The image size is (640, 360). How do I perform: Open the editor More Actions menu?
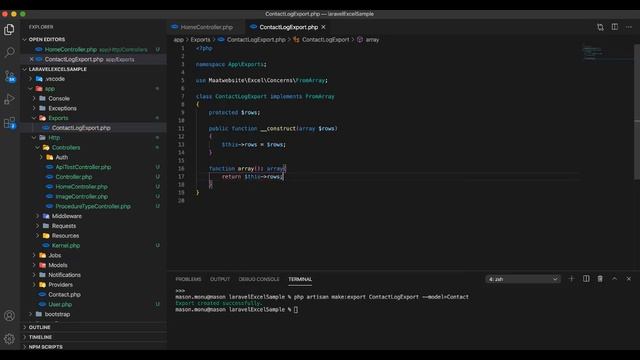click(x=629, y=27)
